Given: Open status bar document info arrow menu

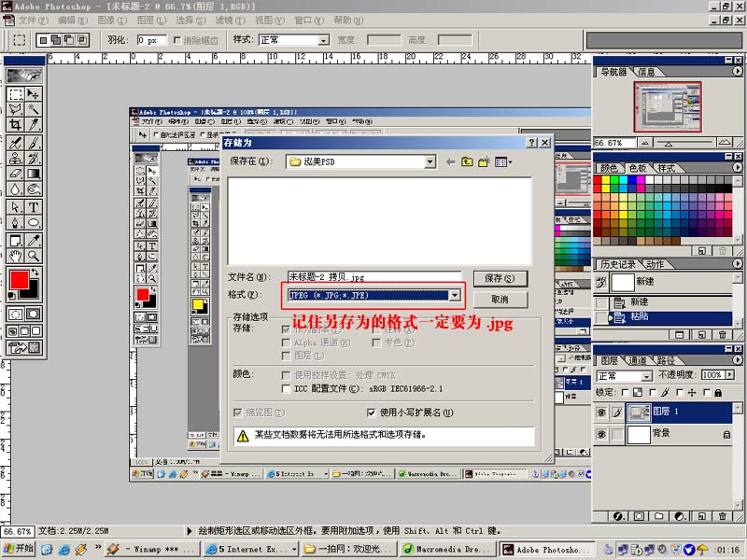Looking at the screenshot, I should [x=190, y=530].
